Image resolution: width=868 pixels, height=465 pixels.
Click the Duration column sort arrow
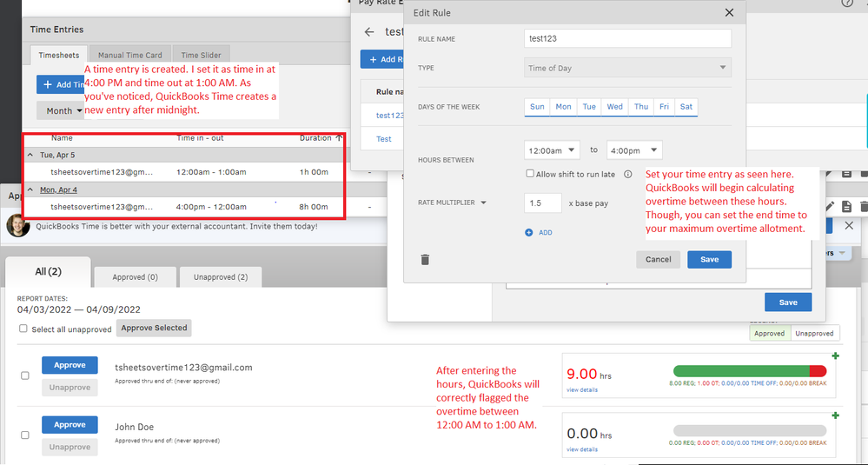tap(338, 138)
